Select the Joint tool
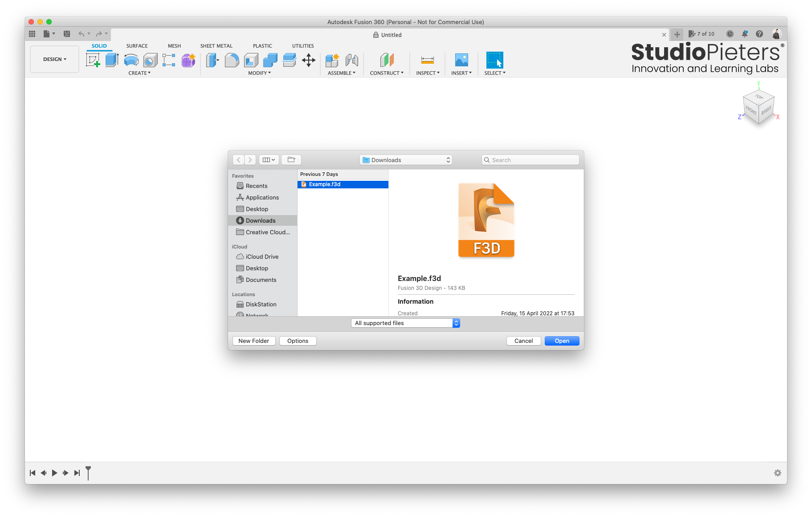812x517 pixels. click(x=352, y=60)
